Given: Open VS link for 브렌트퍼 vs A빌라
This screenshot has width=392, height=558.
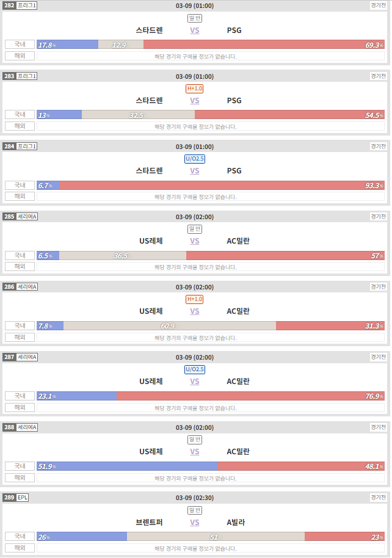Looking at the screenshot, I should pos(194,523).
